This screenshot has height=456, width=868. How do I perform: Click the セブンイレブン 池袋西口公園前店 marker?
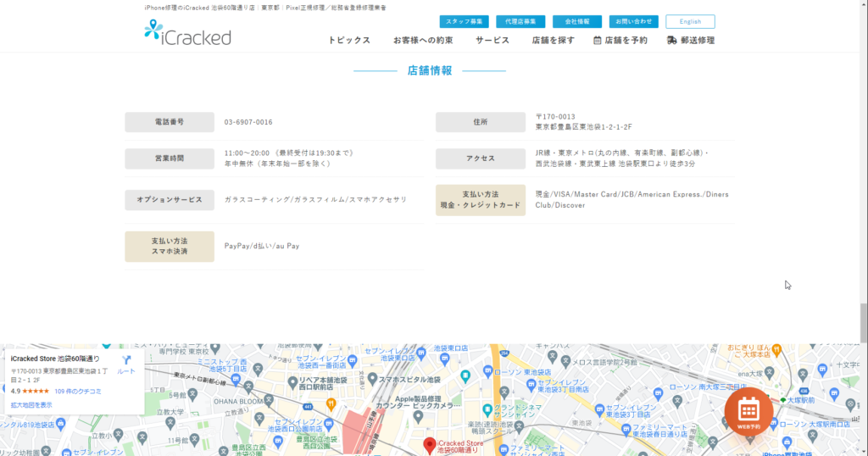tap(329, 425)
